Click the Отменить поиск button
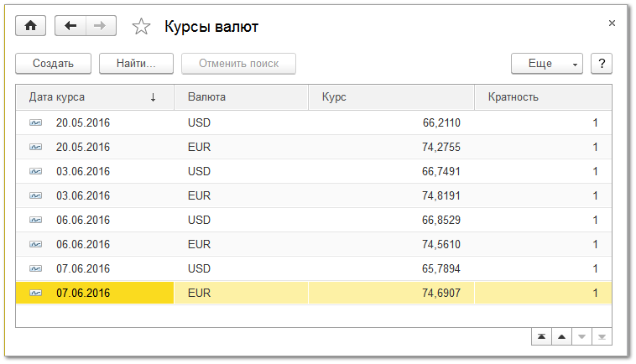 (x=237, y=64)
